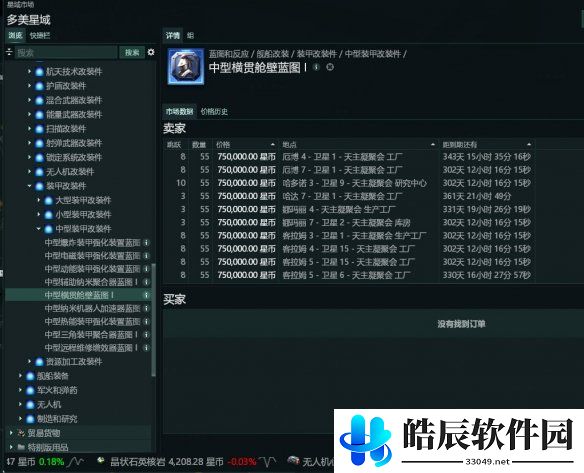Expand the 资源加工改装件 tree node

(29, 361)
